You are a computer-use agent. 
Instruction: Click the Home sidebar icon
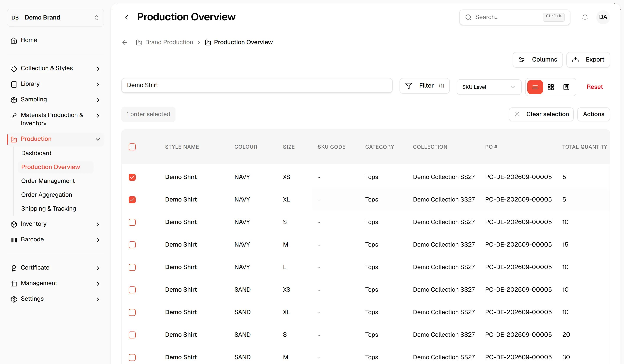14,40
